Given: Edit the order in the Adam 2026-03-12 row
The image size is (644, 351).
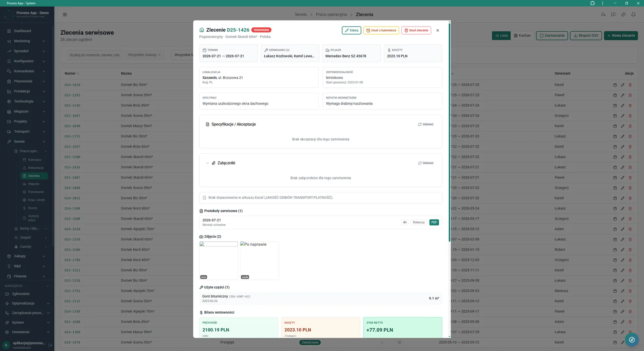Looking at the screenshot, I should pyautogui.click(x=622, y=229).
